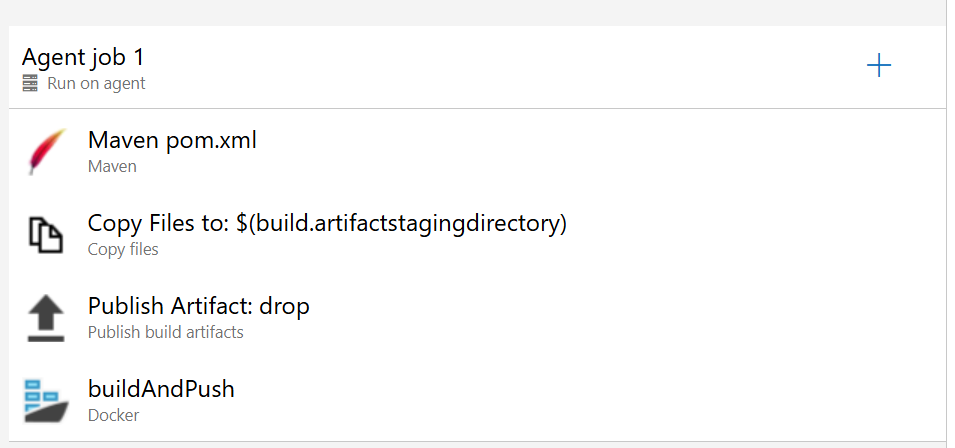Click the Maven subtitle under pom.xml task
The height and width of the screenshot is (448, 955).
click(x=112, y=166)
